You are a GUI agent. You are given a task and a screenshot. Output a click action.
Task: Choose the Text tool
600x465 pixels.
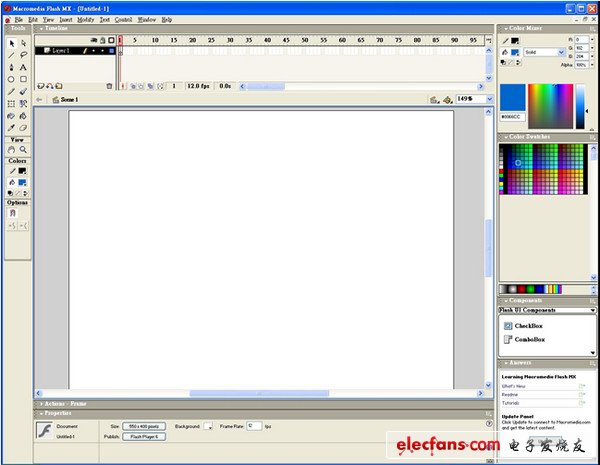coord(23,67)
